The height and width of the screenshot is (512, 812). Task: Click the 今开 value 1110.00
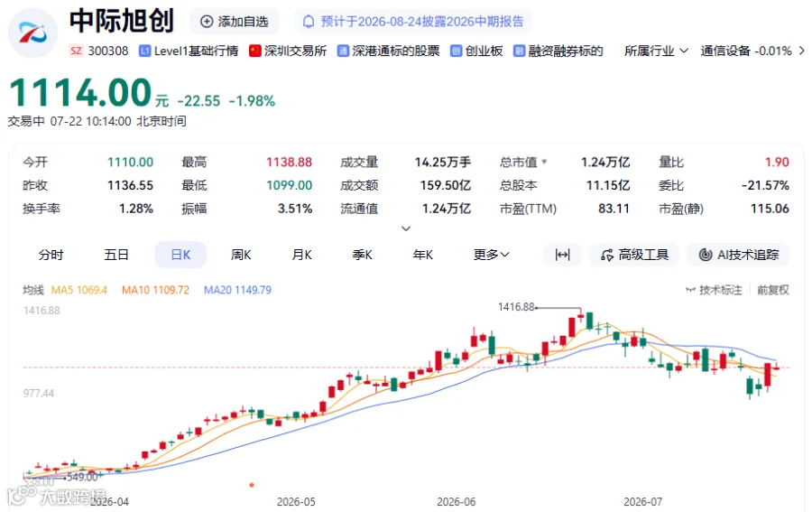[x=131, y=163]
